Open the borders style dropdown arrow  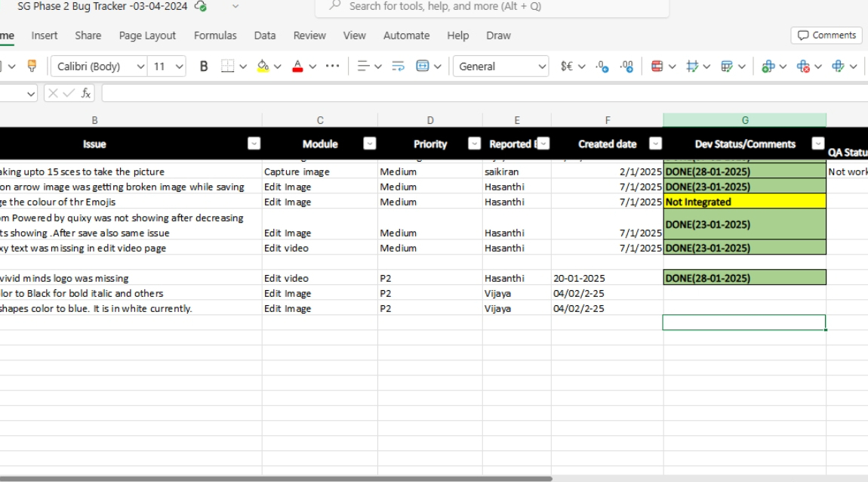click(243, 66)
